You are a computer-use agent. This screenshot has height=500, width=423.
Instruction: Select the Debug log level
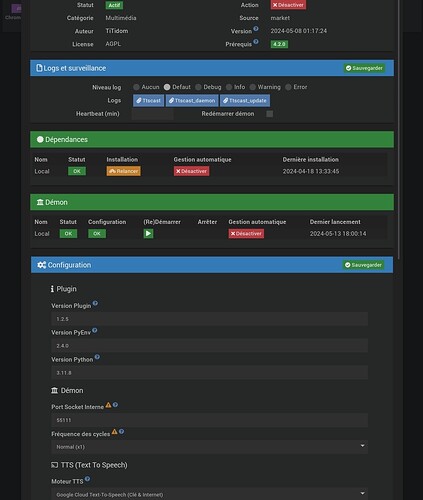pos(198,87)
